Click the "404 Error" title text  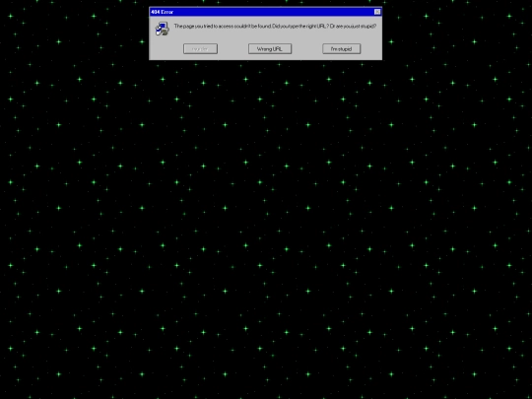163,12
